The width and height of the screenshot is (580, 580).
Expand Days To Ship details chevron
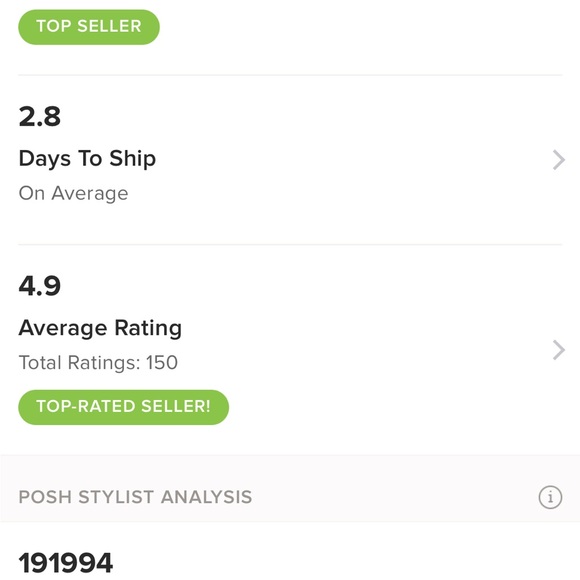(x=559, y=160)
